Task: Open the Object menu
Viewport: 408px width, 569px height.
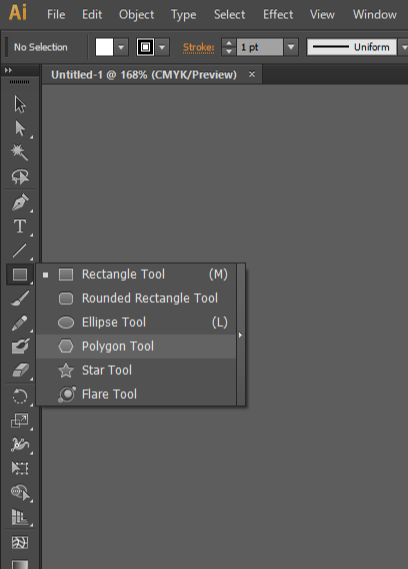Action: 136,15
